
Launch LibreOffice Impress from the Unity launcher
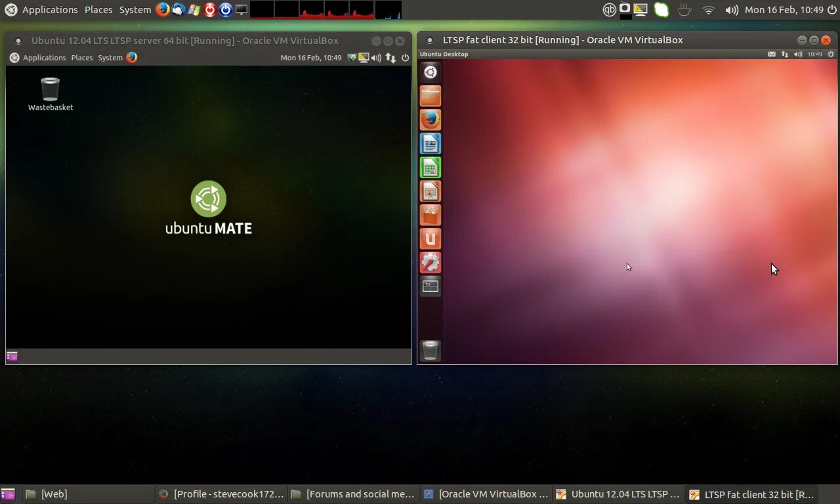(x=430, y=191)
